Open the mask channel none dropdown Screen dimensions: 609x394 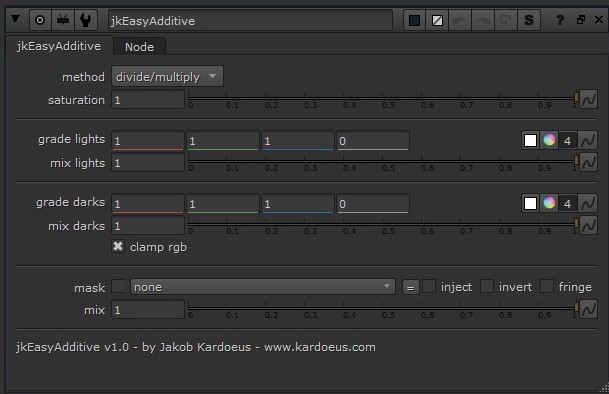[x=263, y=287]
